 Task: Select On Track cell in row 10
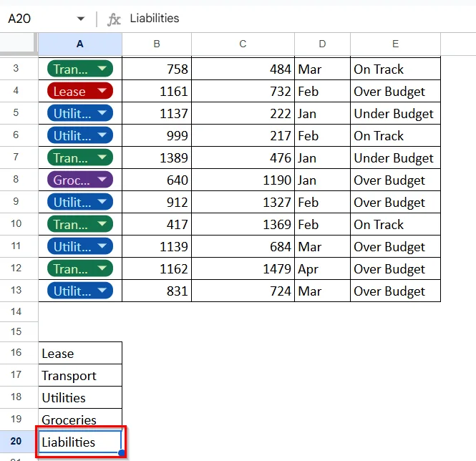coord(395,224)
